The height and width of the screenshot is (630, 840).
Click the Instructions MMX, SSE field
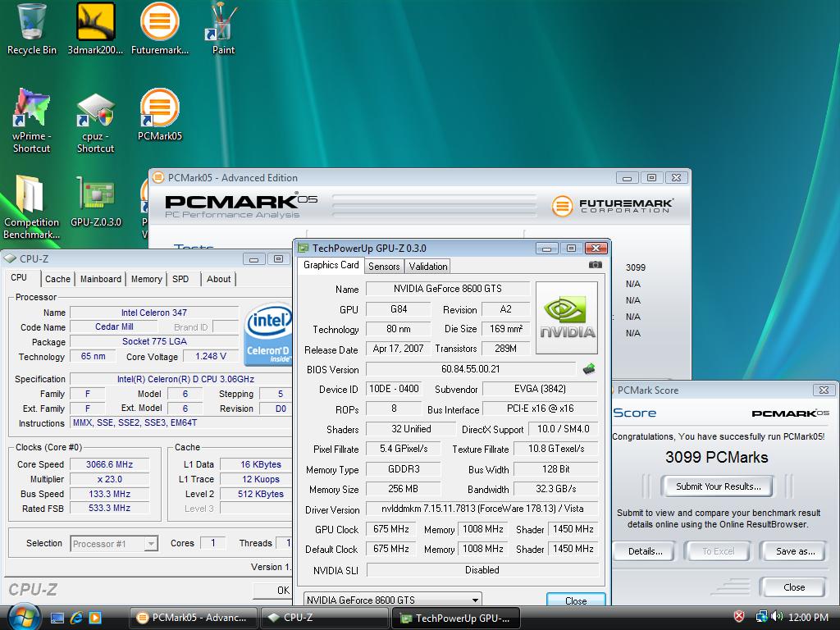(181, 423)
